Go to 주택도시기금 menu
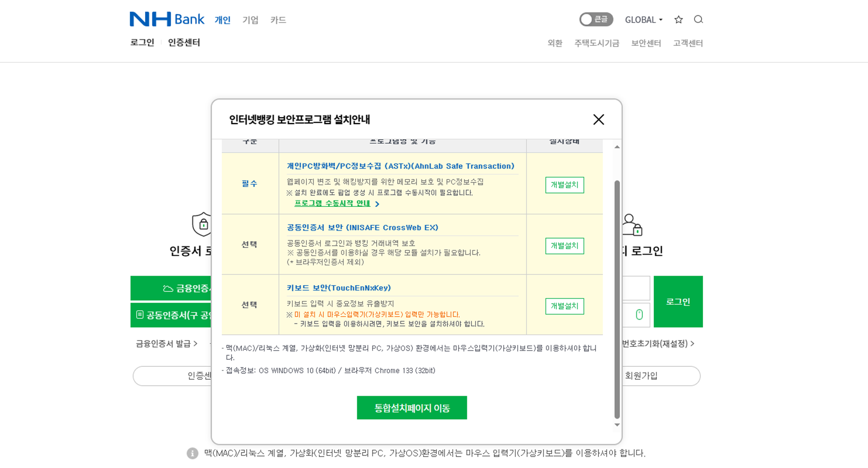 click(x=596, y=43)
